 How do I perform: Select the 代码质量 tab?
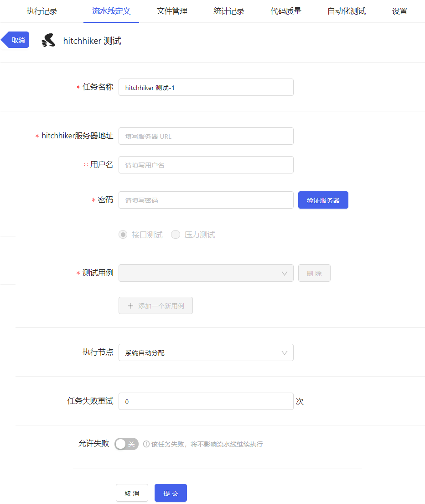pyautogui.click(x=285, y=11)
